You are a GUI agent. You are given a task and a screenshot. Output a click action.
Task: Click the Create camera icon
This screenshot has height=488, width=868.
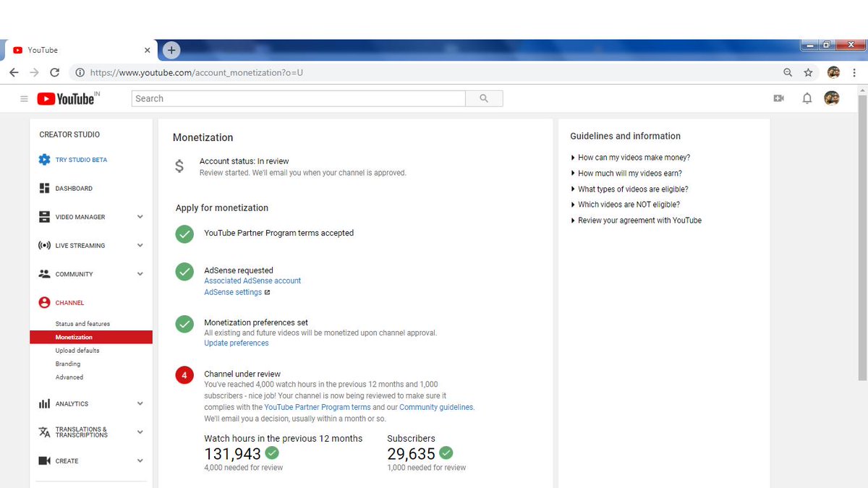pyautogui.click(x=44, y=461)
